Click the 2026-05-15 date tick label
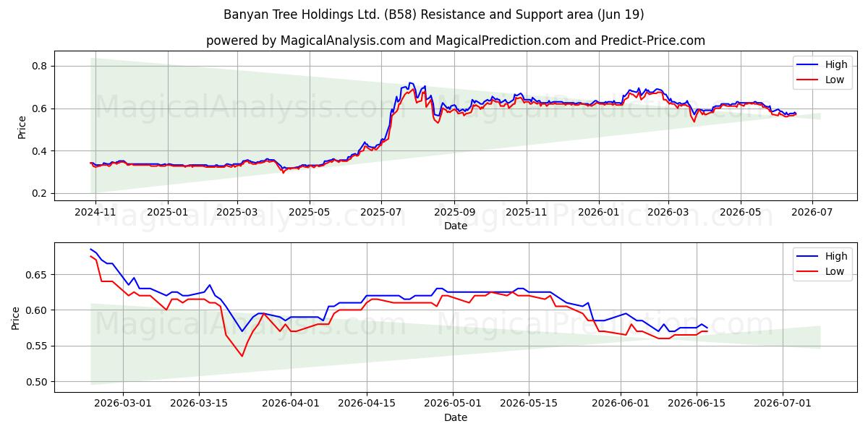The width and height of the screenshot is (868, 434). (x=529, y=405)
